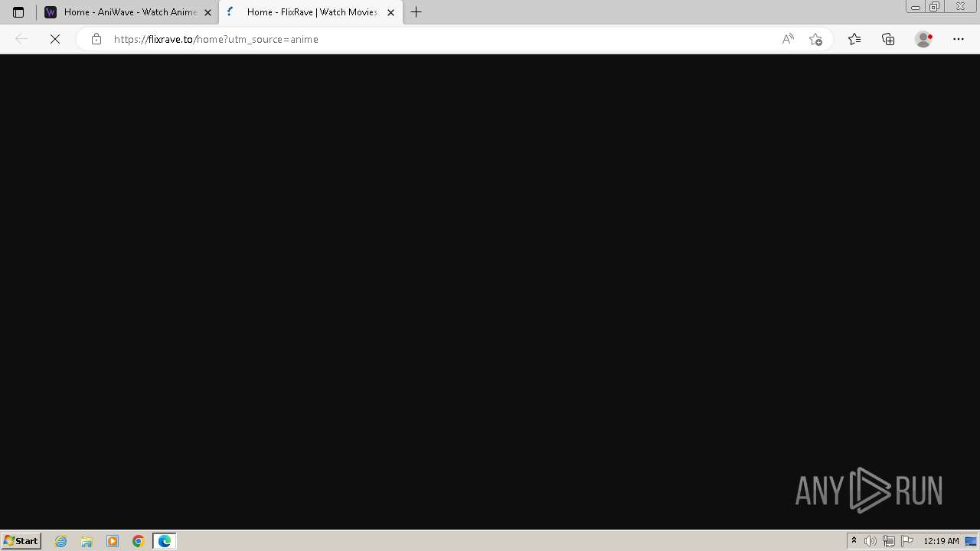The height and width of the screenshot is (551, 980).
Task: Add this page to favorites
Action: pyautogui.click(x=815, y=39)
